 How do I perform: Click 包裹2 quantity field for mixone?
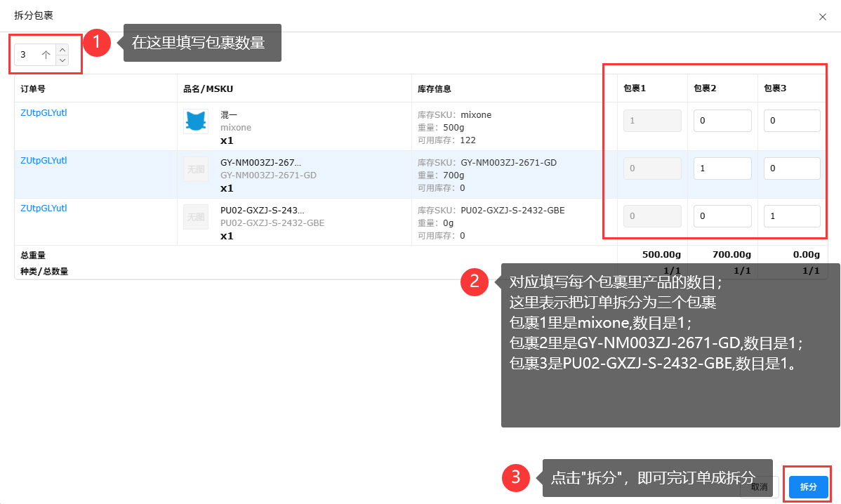tap(722, 121)
